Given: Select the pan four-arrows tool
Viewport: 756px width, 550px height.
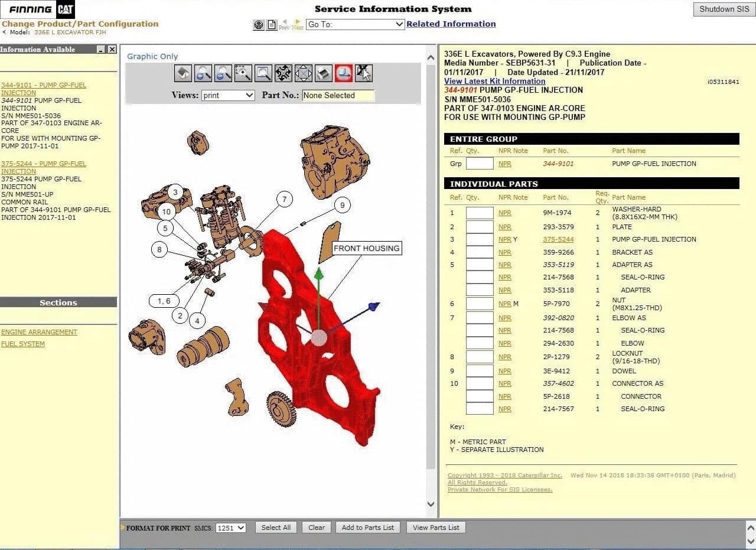Looking at the screenshot, I should pos(304,73).
